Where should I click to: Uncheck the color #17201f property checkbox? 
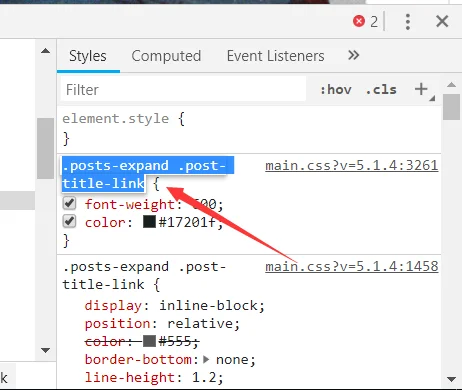pos(69,221)
